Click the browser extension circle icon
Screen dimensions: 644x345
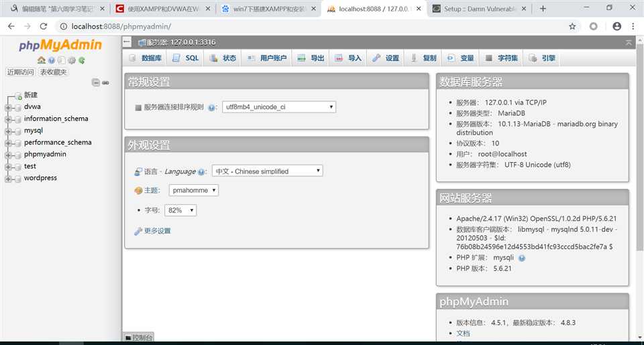(594, 26)
